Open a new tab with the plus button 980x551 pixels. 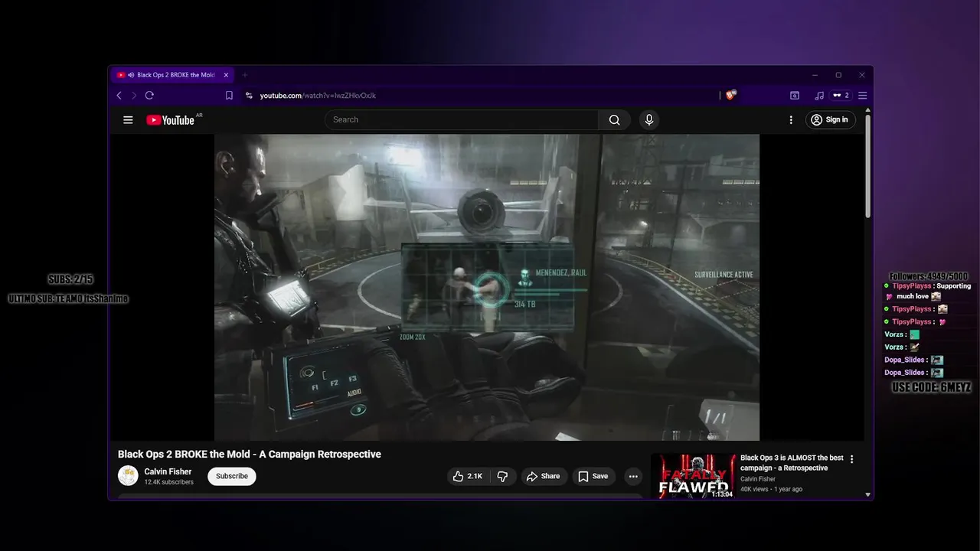pyautogui.click(x=245, y=75)
